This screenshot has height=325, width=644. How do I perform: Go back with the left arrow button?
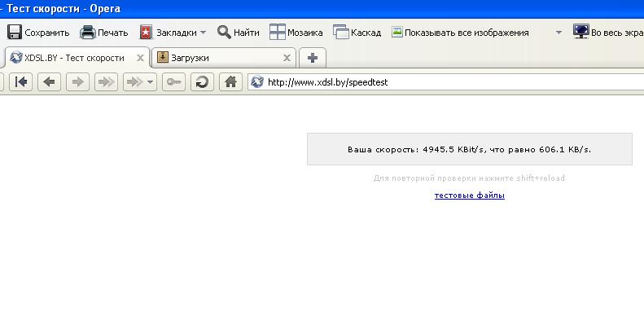[50, 82]
